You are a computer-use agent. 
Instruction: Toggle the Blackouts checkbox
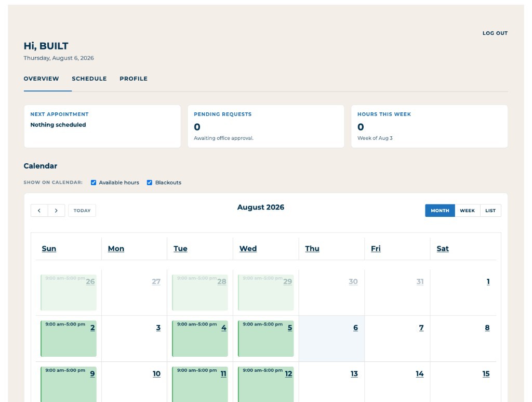149,183
